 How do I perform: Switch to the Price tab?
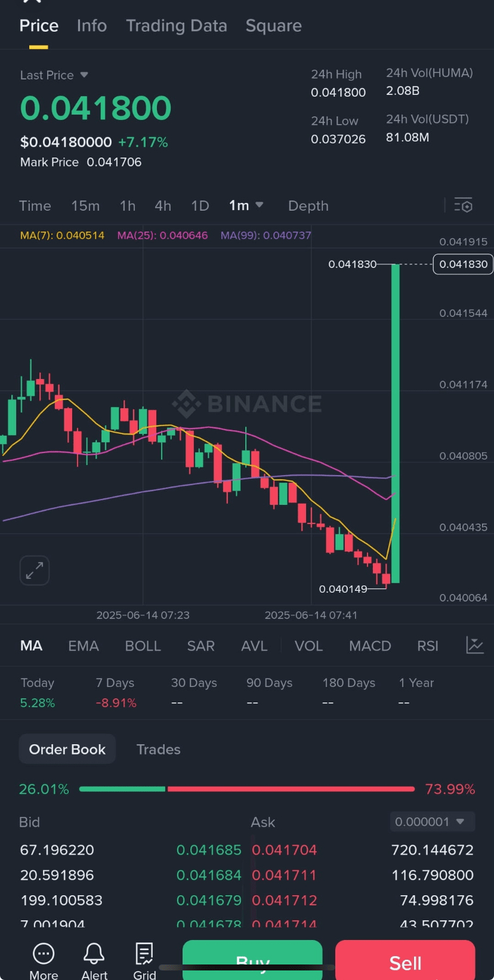39,26
